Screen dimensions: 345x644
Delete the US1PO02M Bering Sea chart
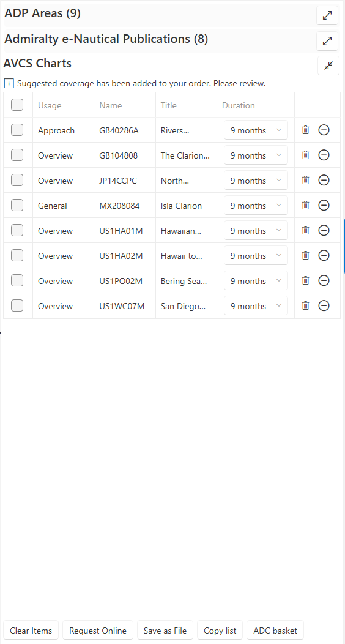(306, 280)
